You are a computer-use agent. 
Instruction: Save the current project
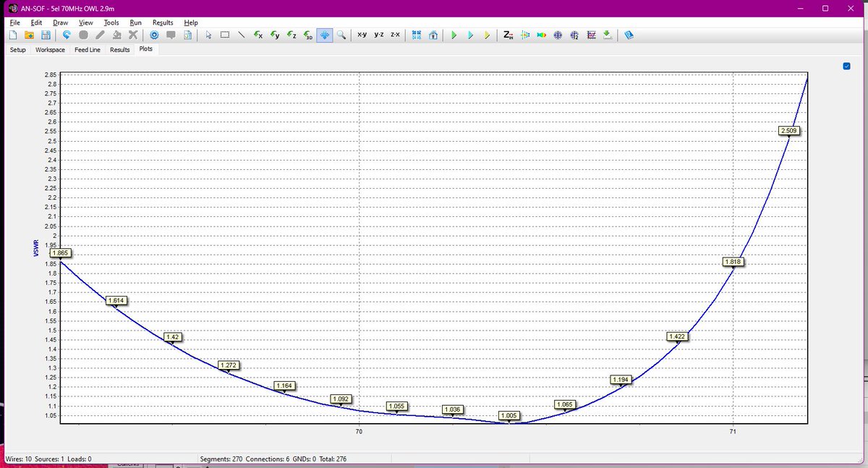tap(46, 34)
